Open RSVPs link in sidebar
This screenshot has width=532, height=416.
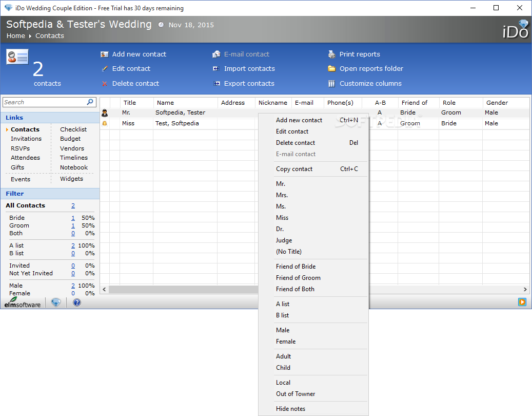20,148
